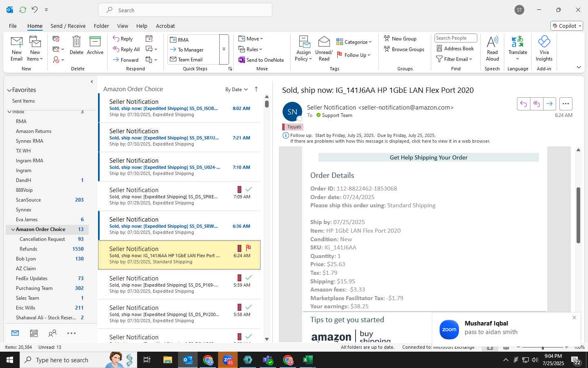Choose the Team Email quick step
The image size is (588, 368).
(194, 59)
